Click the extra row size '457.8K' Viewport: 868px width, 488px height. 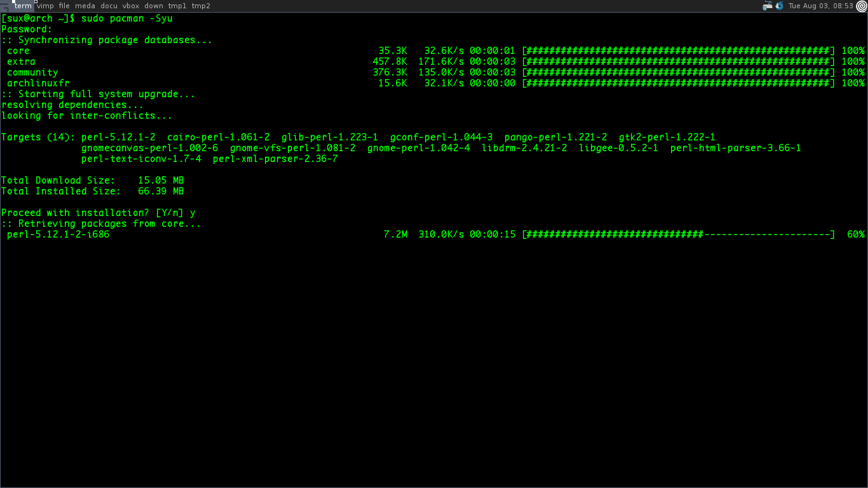[x=390, y=62]
